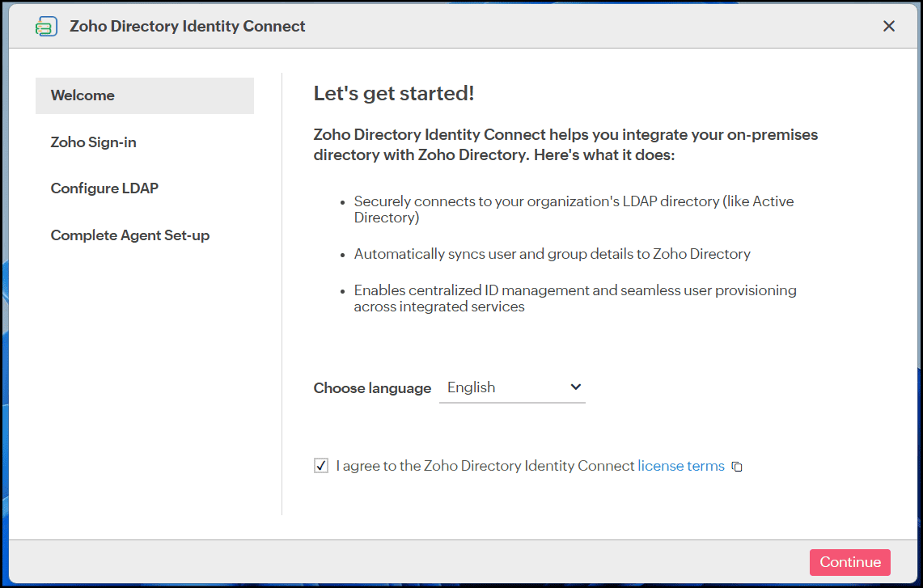
Task: Jump to the Complete Agent Set-up step
Action: tap(130, 235)
